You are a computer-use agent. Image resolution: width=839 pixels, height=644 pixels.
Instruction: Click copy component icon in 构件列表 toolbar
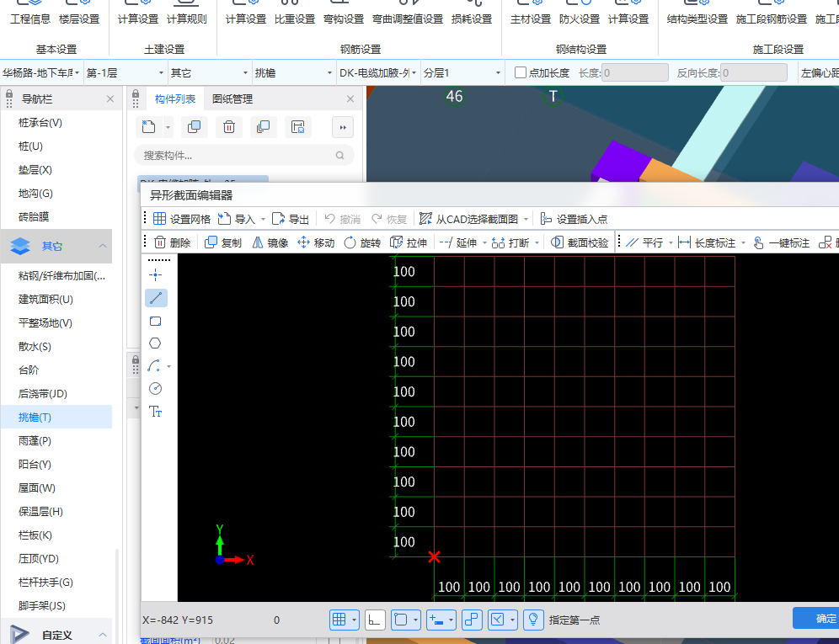[195, 127]
